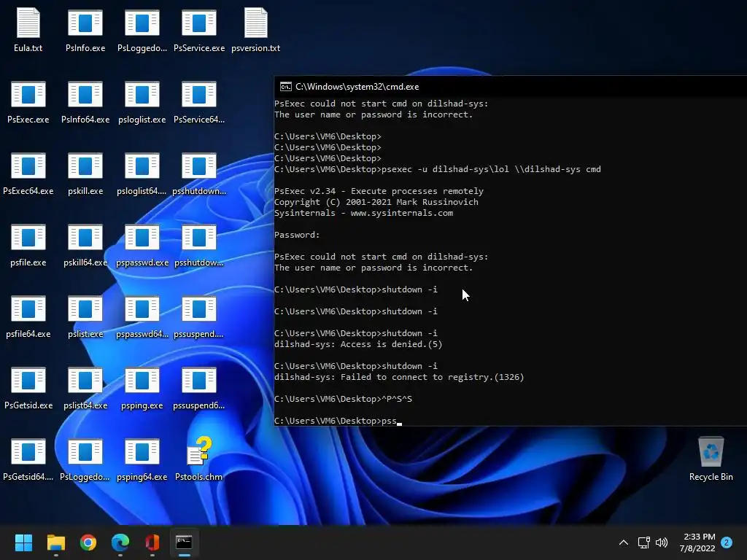Screen dimensions: 747x560
Task: Show hidden system tray icons
Action: pos(623,542)
